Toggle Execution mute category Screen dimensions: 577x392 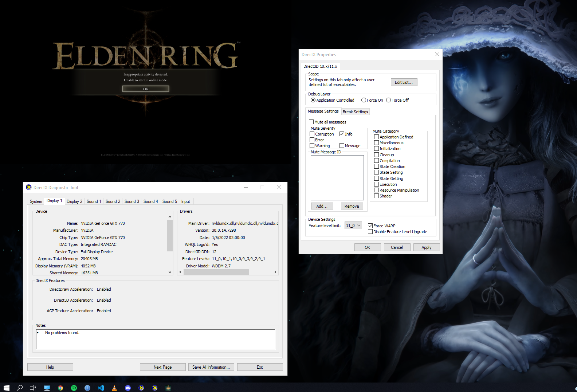tap(377, 184)
